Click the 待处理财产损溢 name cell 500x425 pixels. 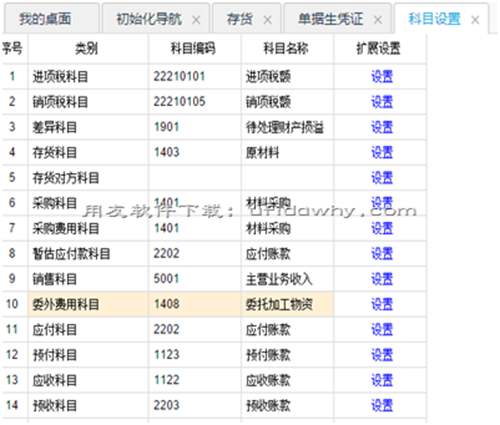[287, 127]
